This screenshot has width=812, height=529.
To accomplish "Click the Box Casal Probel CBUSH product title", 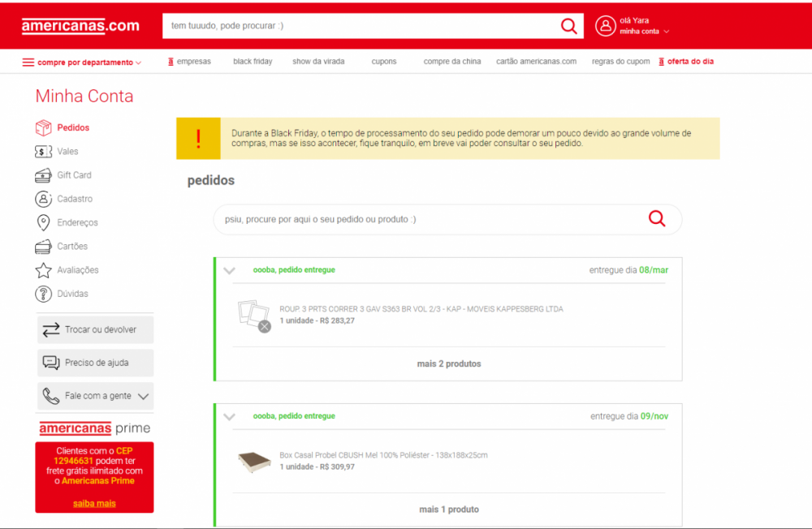I will point(383,455).
